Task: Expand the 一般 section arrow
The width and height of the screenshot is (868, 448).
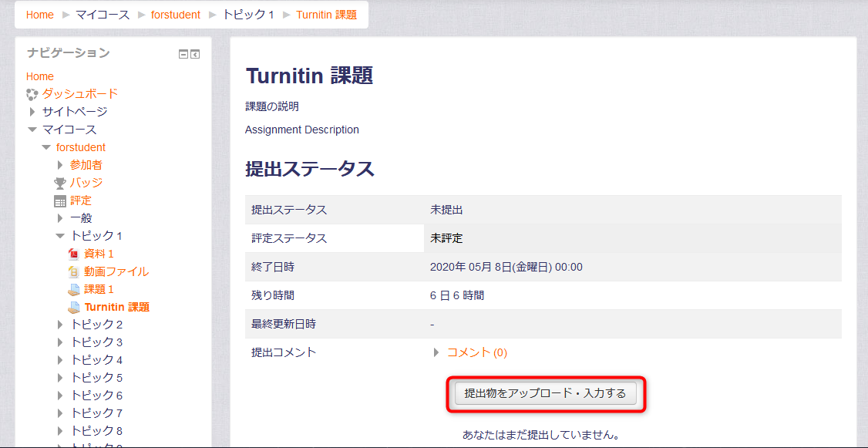Action: [60, 218]
